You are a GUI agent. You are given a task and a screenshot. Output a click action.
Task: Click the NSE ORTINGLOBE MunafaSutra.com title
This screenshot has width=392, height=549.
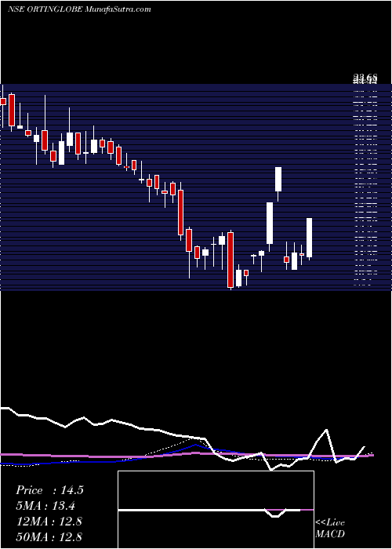pos(79,9)
